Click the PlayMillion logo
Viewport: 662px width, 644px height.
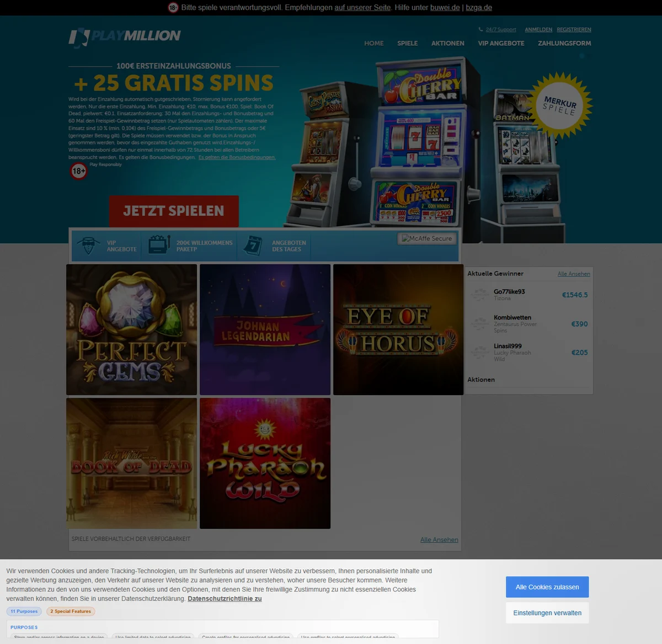(125, 37)
